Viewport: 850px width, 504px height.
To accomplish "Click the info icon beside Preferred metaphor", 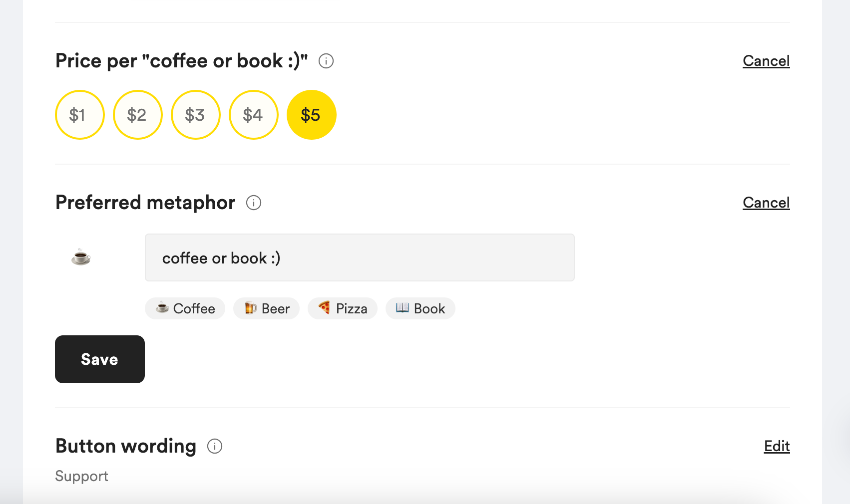I will tap(253, 203).
